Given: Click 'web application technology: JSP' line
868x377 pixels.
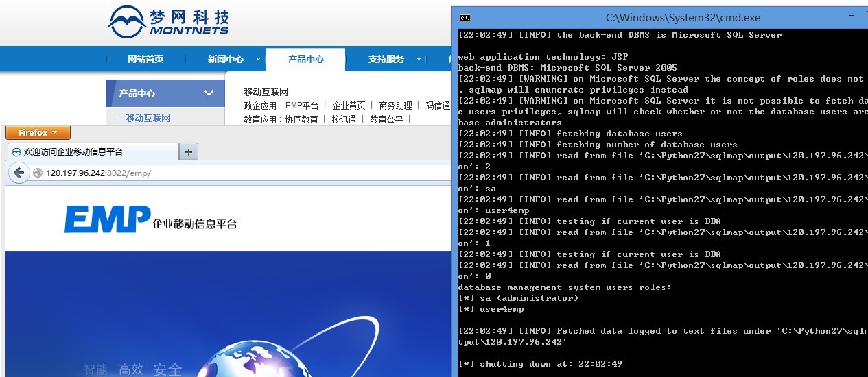Looking at the screenshot, I should (543, 57).
